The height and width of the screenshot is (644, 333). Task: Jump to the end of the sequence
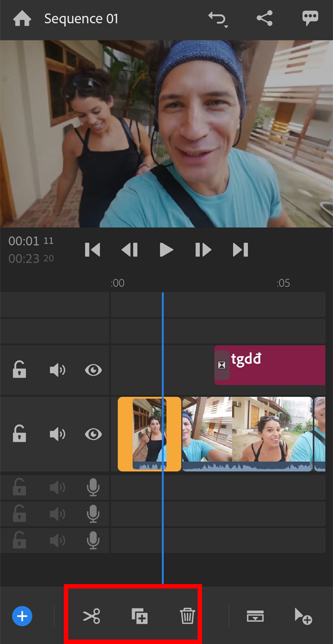(240, 249)
